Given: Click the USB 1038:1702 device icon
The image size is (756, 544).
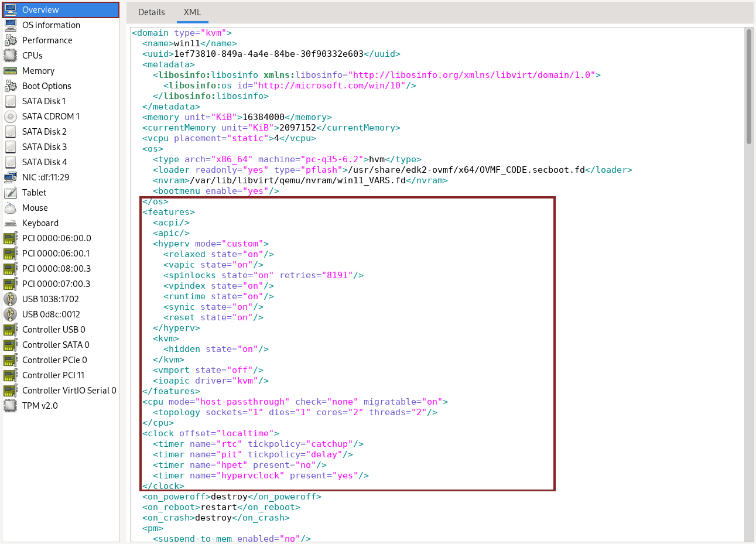Looking at the screenshot, I should coord(11,299).
